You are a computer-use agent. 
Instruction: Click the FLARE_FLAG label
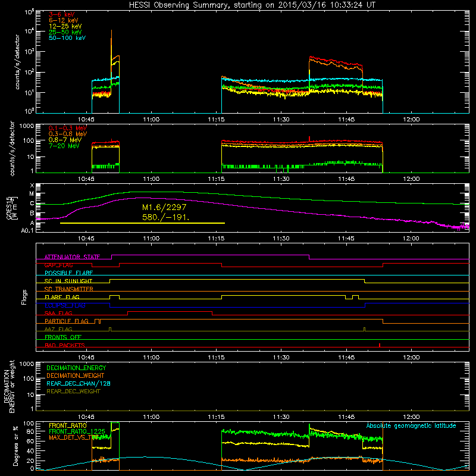pyautogui.click(x=62, y=297)
